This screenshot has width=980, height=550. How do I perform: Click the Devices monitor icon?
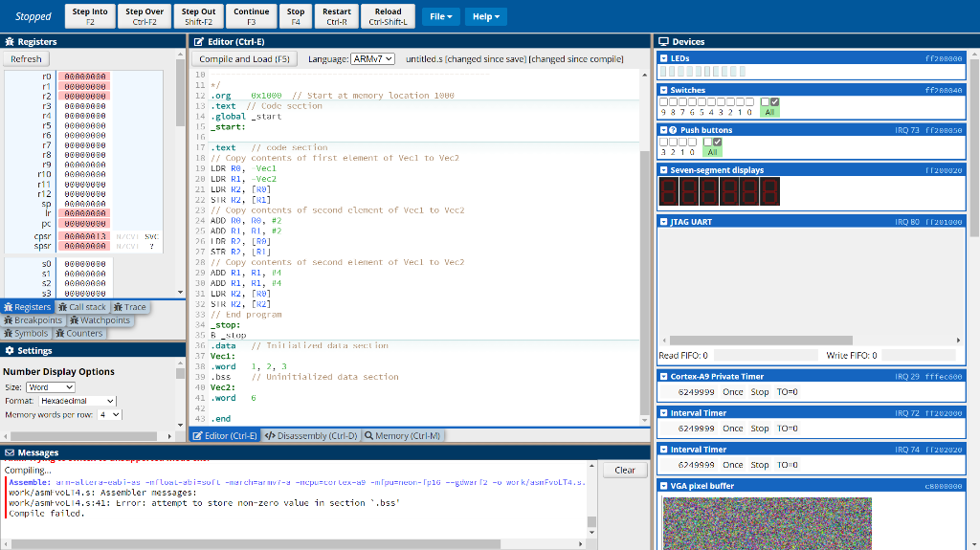click(664, 42)
